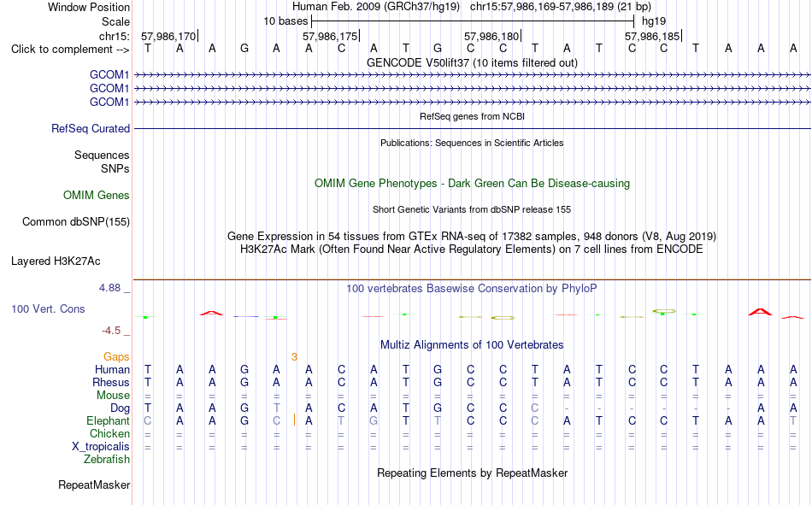812x505 pixels.
Task: Click the -4.5 PhyloP lower scale value
Action: coord(111,331)
